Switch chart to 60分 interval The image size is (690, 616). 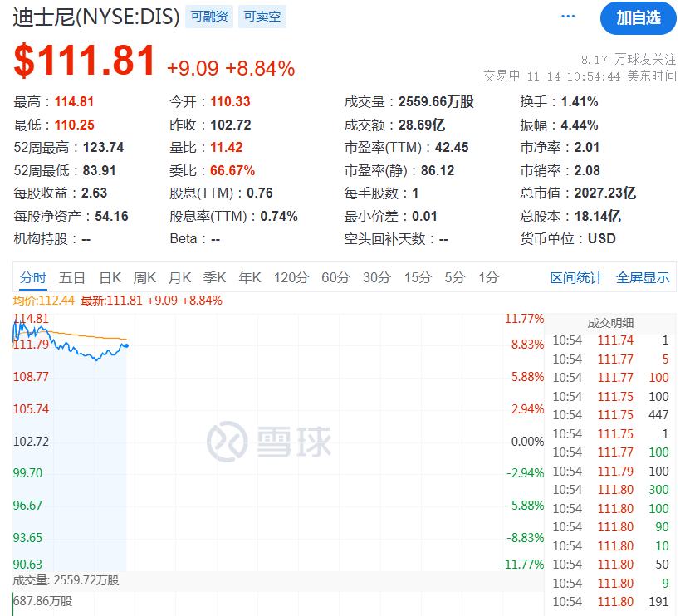335,279
